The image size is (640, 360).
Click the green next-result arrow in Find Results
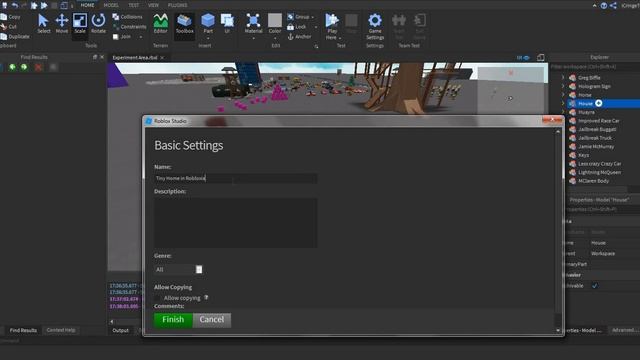[x=24, y=67]
